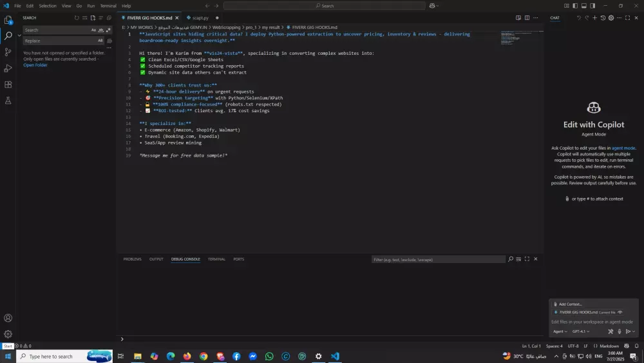
Task: Toggle search details ellipsis in Search panel
Action: pyautogui.click(x=109, y=48)
